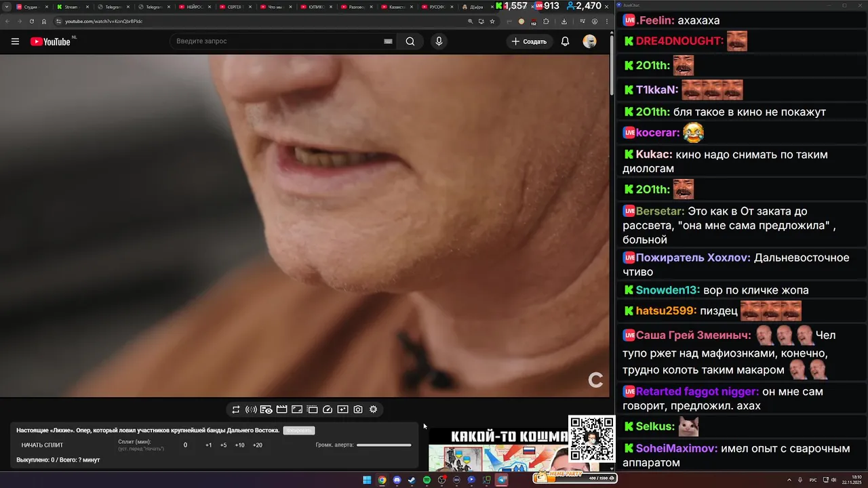
Task: Click the Копировать button beside the video title
Action: (x=299, y=430)
